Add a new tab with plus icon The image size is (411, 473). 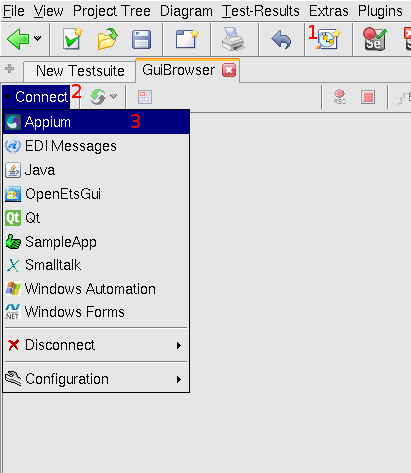10,69
